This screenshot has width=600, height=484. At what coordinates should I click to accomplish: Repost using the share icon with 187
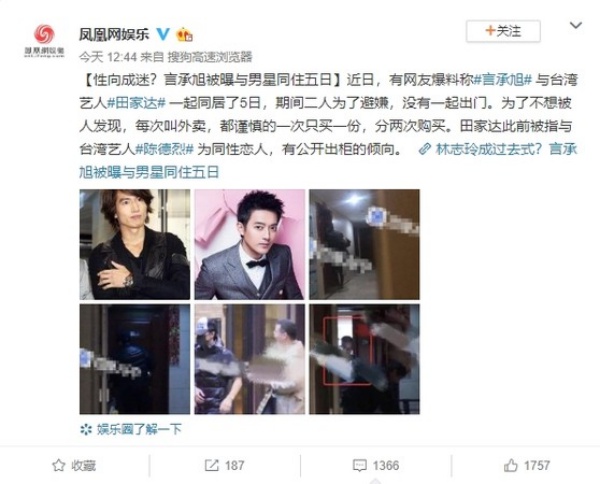[x=224, y=465]
